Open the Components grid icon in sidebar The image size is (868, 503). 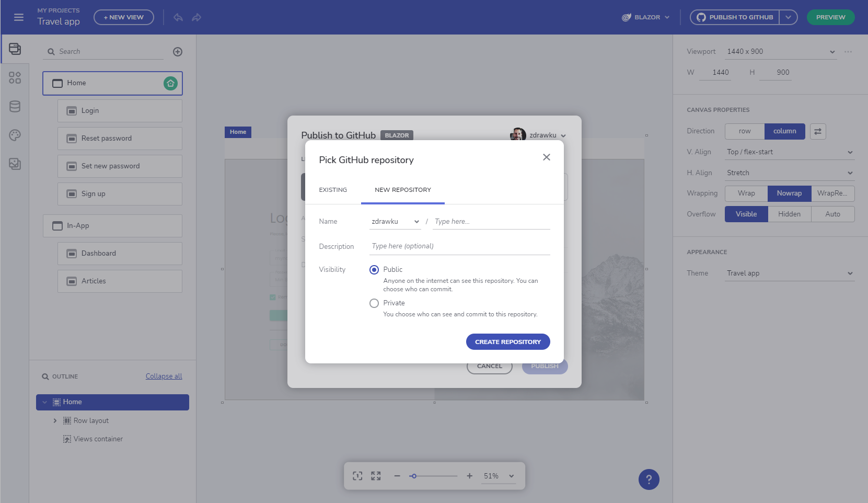click(15, 78)
